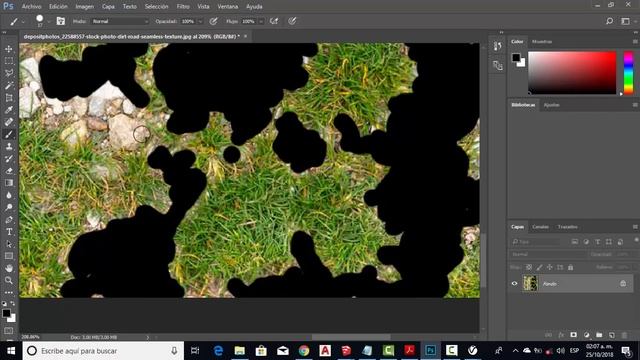This screenshot has height=360, width=640.
Task: Click the hue spectrum slider in Color panel
Action: click(x=628, y=73)
